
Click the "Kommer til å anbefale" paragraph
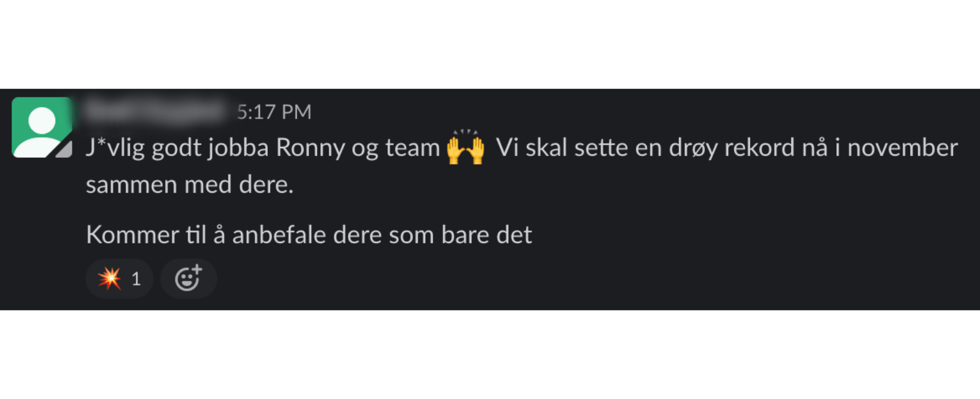pos(309,235)
